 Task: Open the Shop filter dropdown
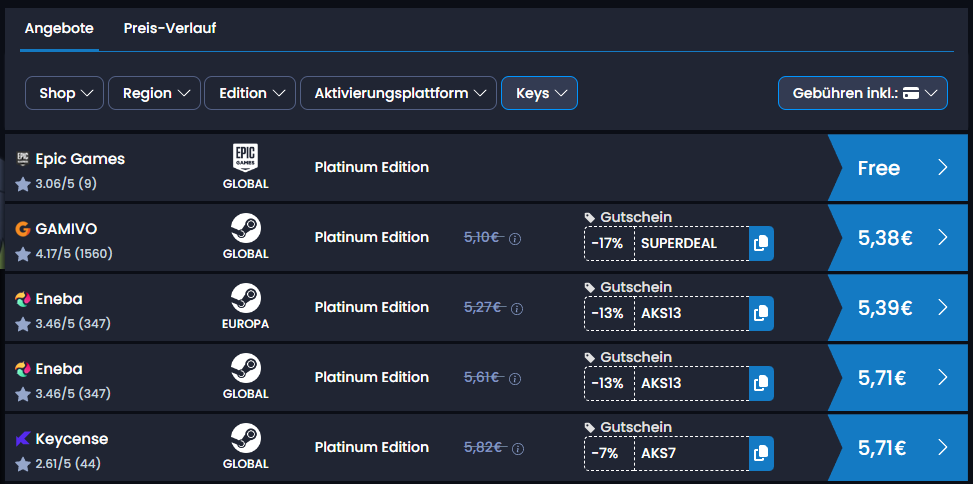pos(65,93)
